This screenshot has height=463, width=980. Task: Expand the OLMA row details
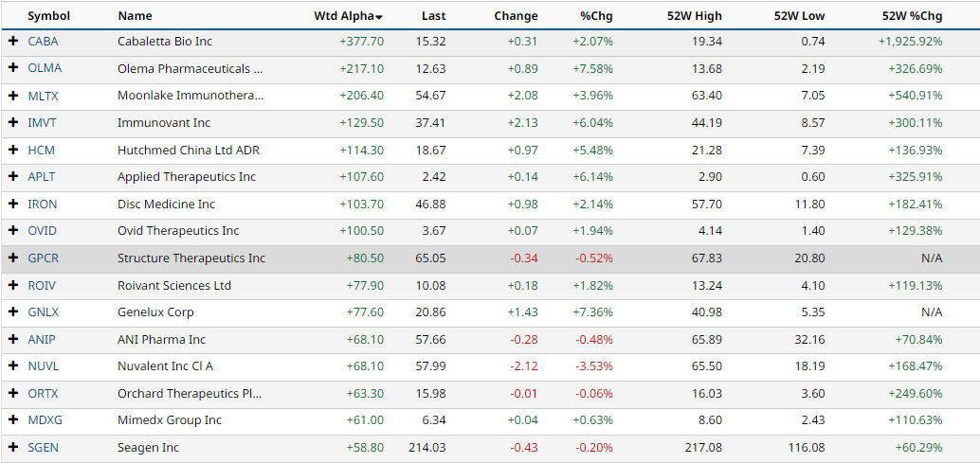(x=13, y=68)
